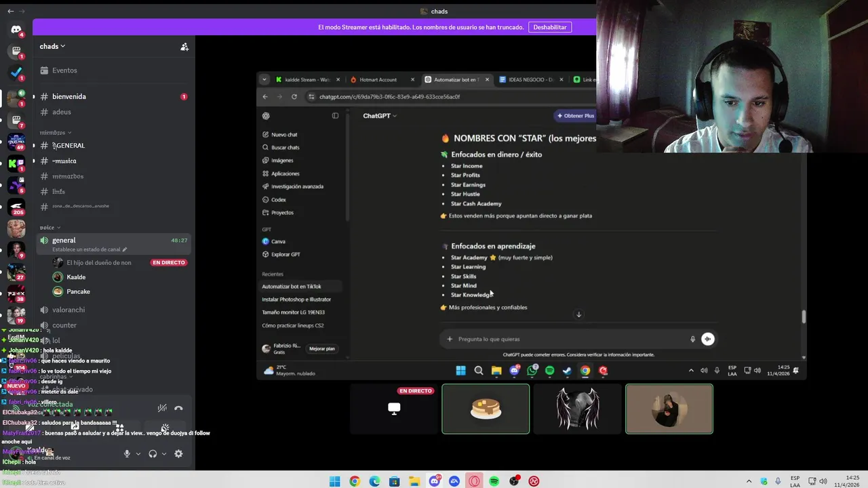The image size is (868, 488).
Task: Select rightmost participant tile with person photo
Action: pos(669,409)
